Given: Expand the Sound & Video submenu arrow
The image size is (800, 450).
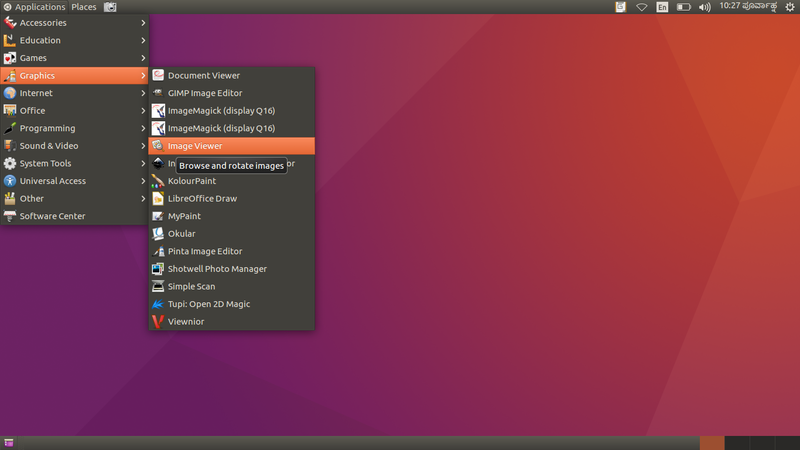Looking at the screenshot, I should [x=143, y=146].
